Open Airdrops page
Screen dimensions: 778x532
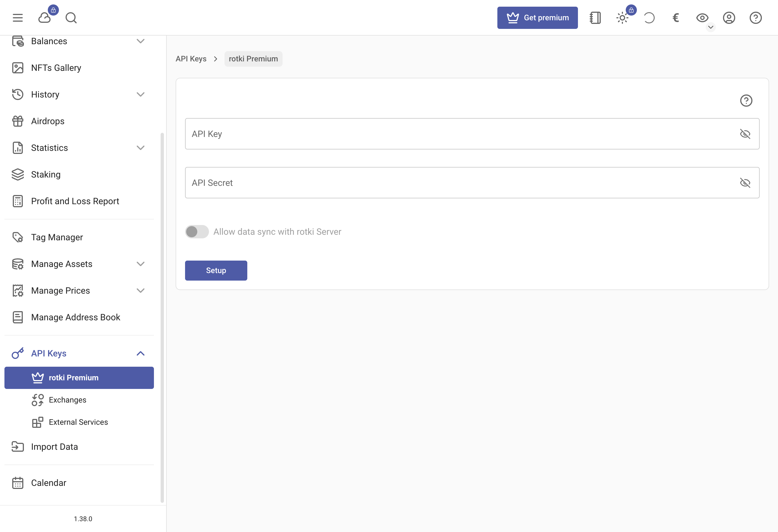pos(79,121)
